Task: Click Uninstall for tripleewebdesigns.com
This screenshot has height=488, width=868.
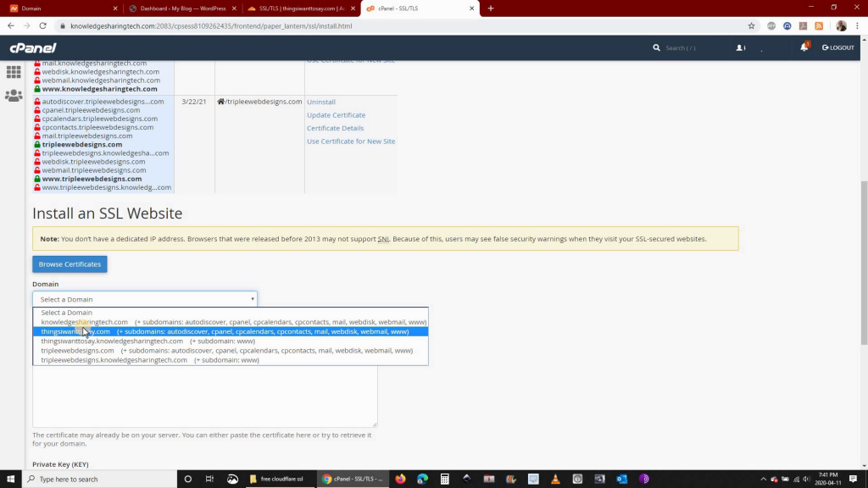Action: click(321, 102)
